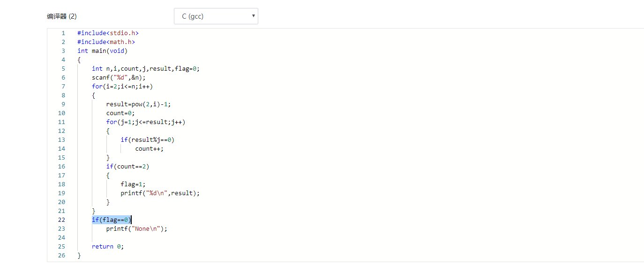Click the for(i=2;i<=n;i++) loop line
This screenshot has width=644, height=271.
[x=122, y=87]
